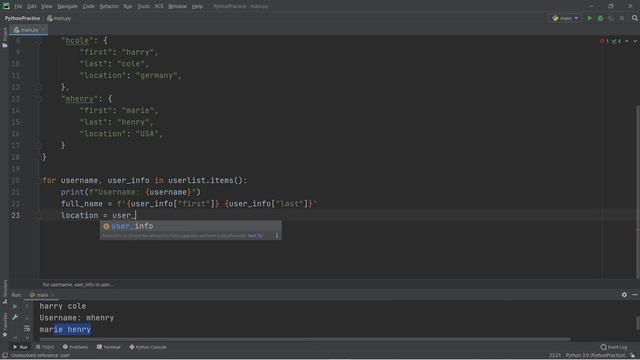Click the PyCharm application logo icon
Viewport: 640px width, 360px height.
pyautogui.click(x=6, y=6)
